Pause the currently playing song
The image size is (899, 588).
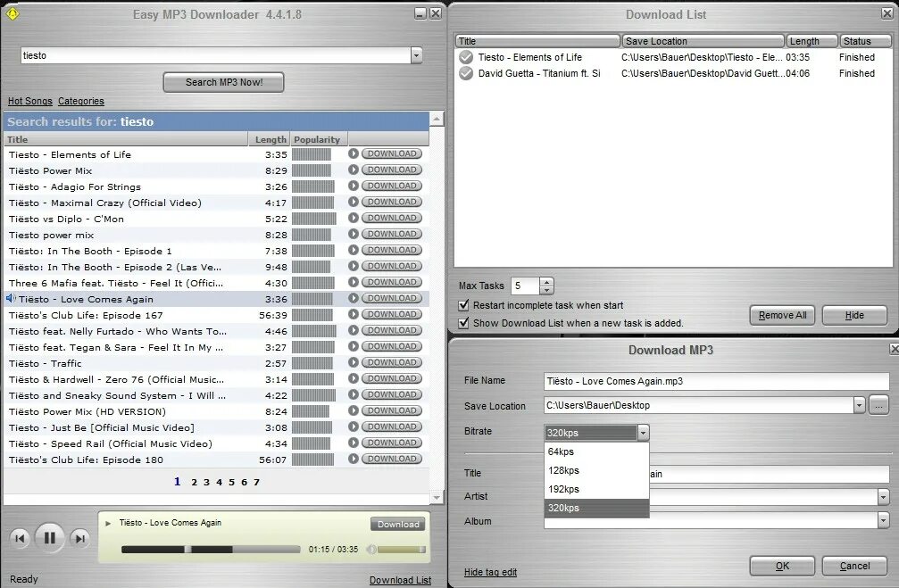click(x=49, y=537)
